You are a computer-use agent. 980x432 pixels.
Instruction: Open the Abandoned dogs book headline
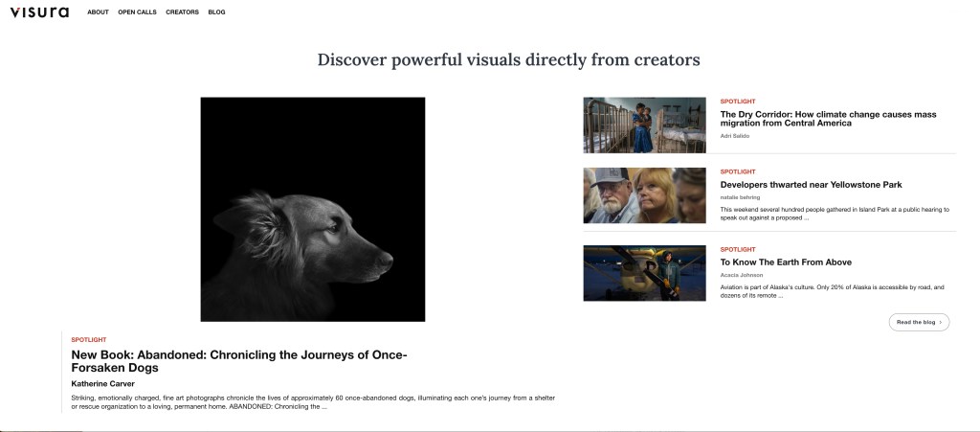(x=239, y=361)
